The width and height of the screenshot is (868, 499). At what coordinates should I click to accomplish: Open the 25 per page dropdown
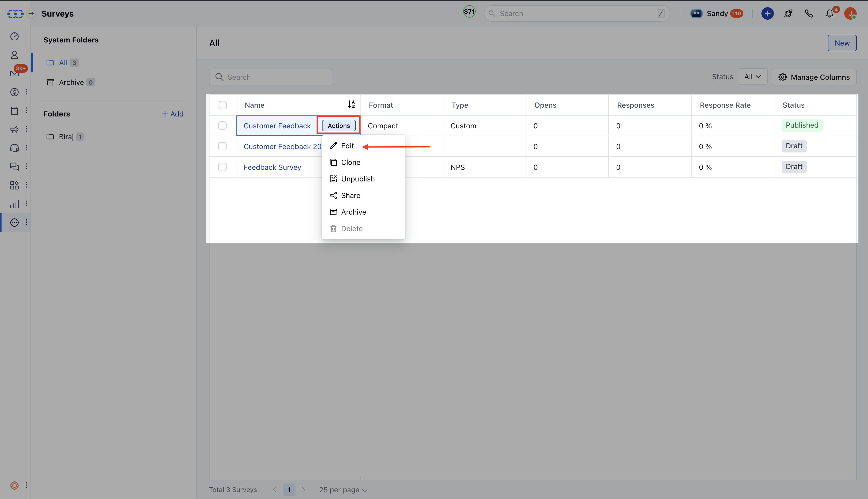point(343,490)
